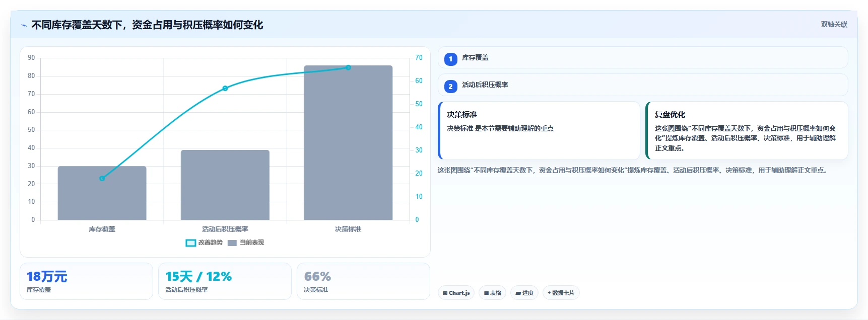Click the main title about 库存覆盖天数

(x=147, y=25)
